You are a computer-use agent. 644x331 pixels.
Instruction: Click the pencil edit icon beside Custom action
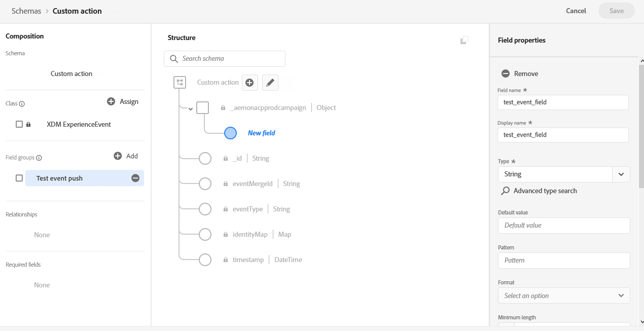[x=270, y=82]
